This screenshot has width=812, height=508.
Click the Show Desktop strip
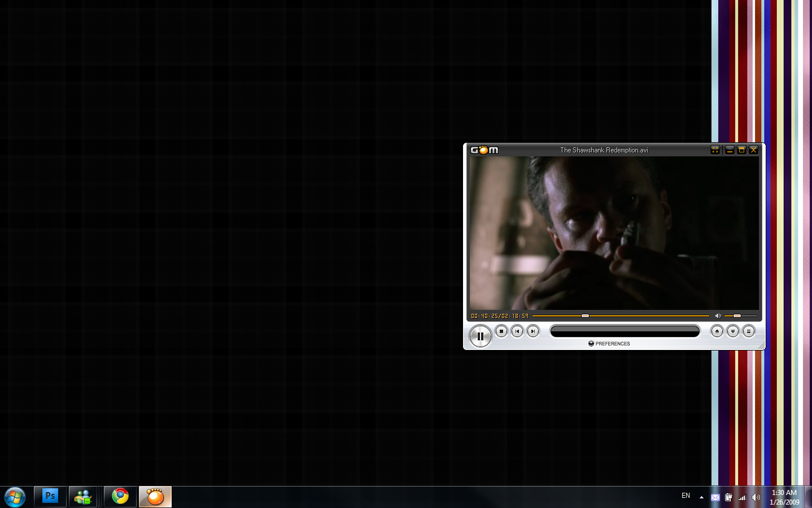pyautogui.click(x=809, y=497)
